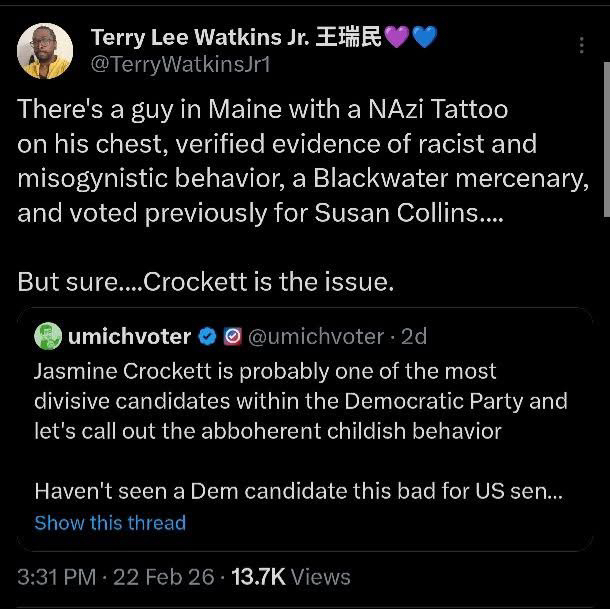
Task: Click the "2d" quoted tweet timestamp
Action: pos(414,337)
